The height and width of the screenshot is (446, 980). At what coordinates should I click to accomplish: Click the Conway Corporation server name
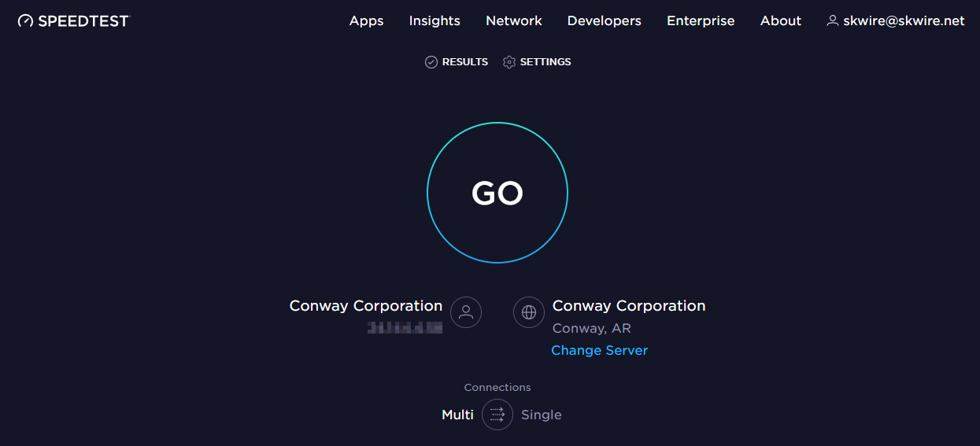click(x=629, y=306)
